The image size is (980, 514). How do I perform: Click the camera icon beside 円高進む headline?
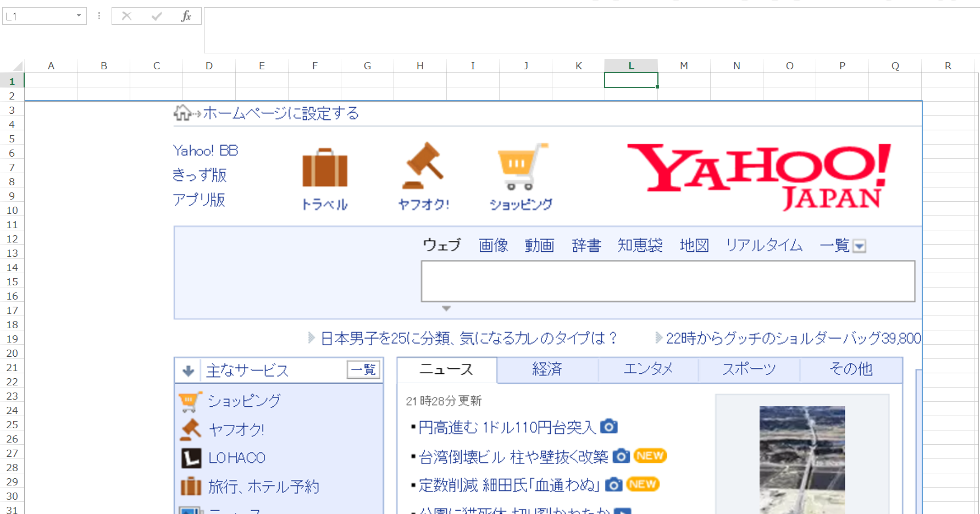[609, 427]
